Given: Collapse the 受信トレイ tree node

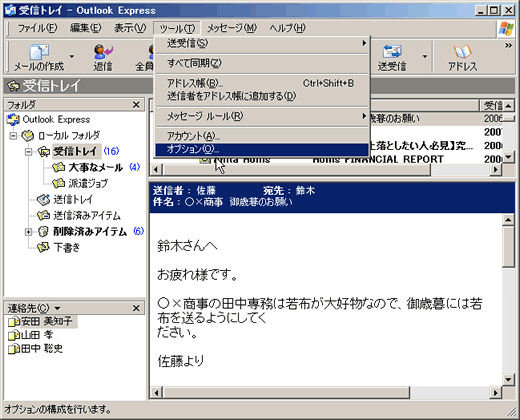Looking at the screenshot, I should (x=29, y=152).
